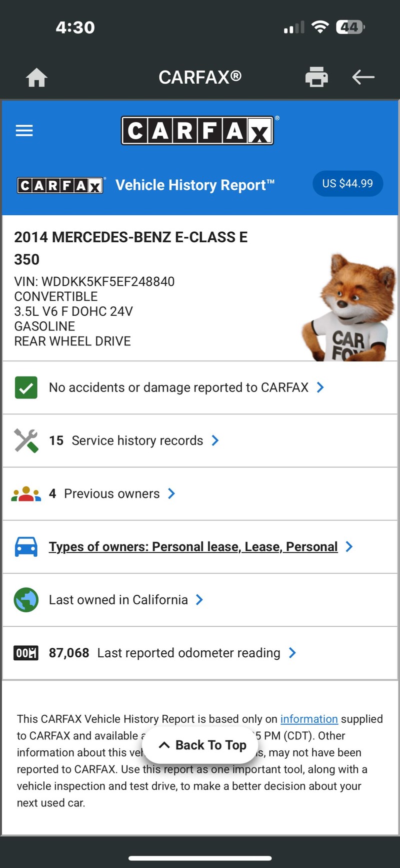Tap the previous owners people icon

(x=26, y=494)
